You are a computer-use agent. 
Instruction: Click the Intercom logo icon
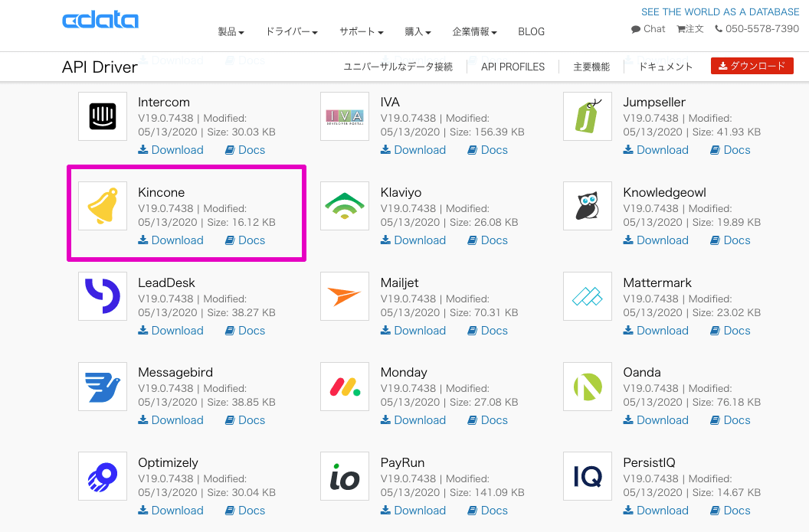click(x=103, y=116)
